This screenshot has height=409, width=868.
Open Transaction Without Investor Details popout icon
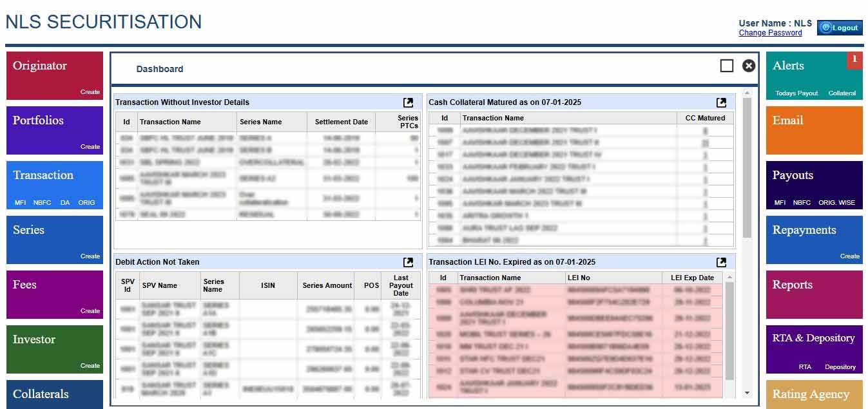click(x=408, y=102)
